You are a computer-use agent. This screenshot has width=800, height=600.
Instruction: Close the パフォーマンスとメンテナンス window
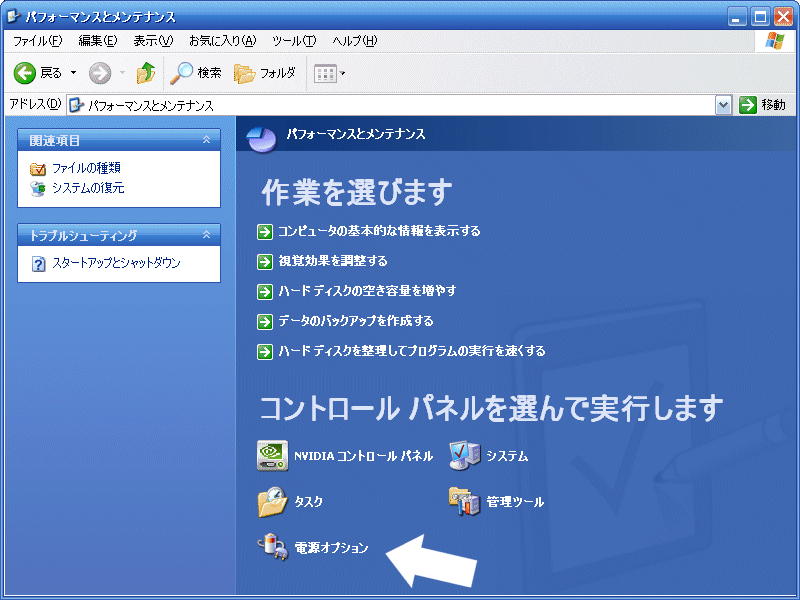(x=783, y=17)
